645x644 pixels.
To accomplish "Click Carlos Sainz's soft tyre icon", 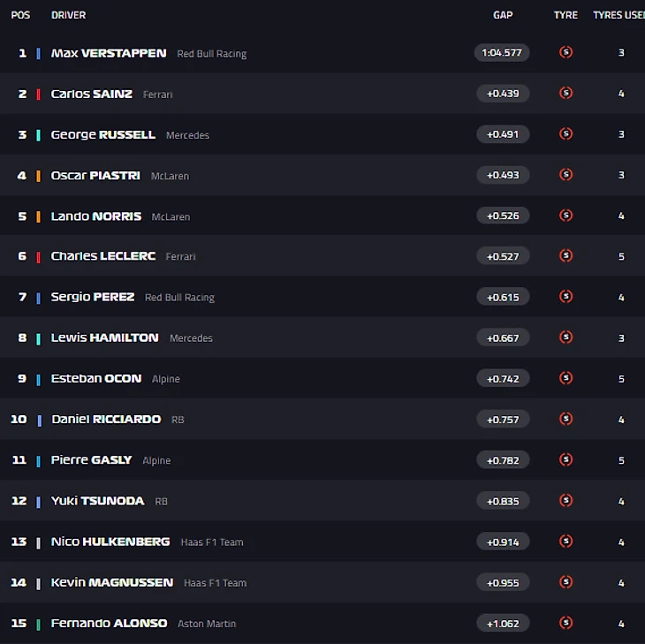I will 565,93.
